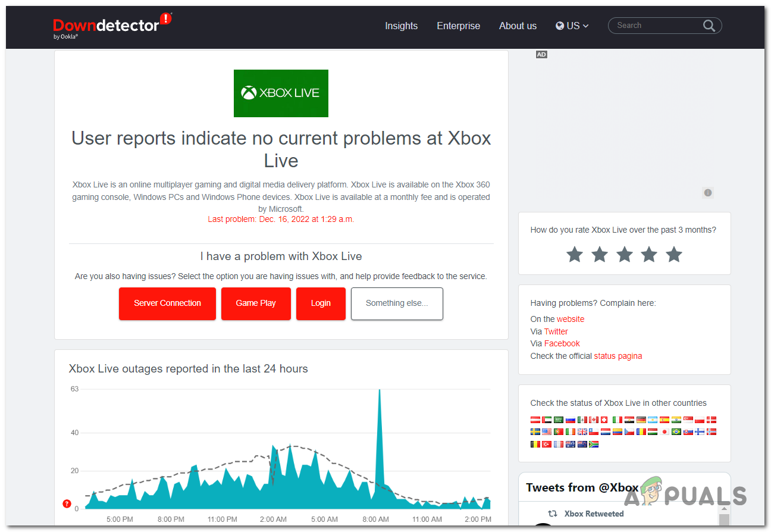This screenshot has width=771, height=532.
Task: Select the Sweden flag
Action: [535, 431]
